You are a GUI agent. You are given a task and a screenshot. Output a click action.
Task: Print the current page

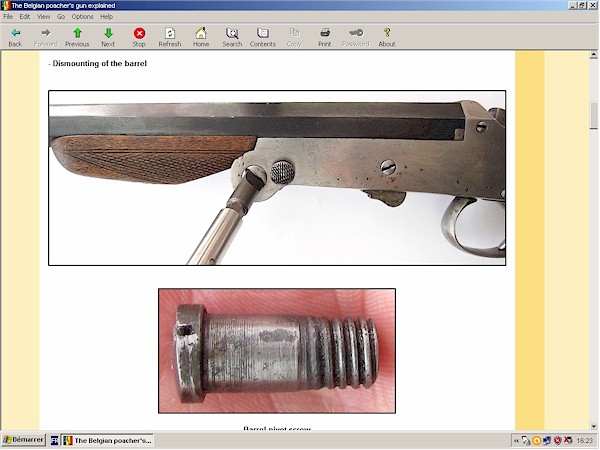tap(324, 37)
